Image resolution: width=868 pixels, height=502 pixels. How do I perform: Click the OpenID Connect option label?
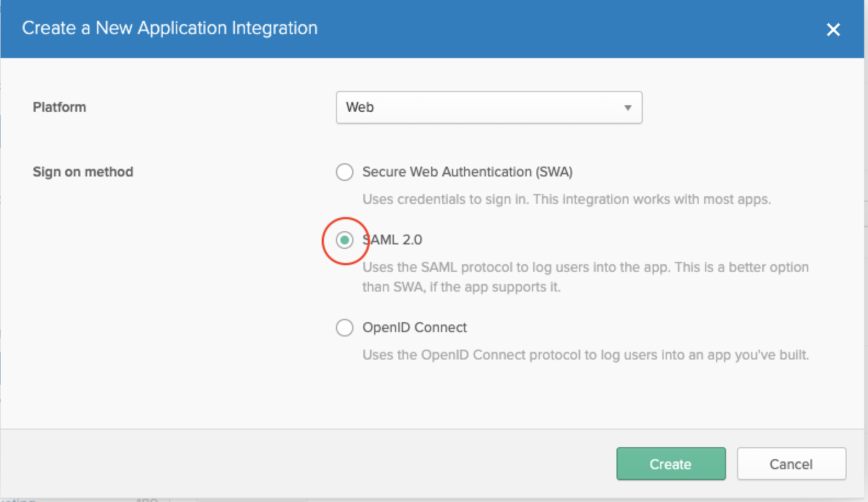point(414,328)
